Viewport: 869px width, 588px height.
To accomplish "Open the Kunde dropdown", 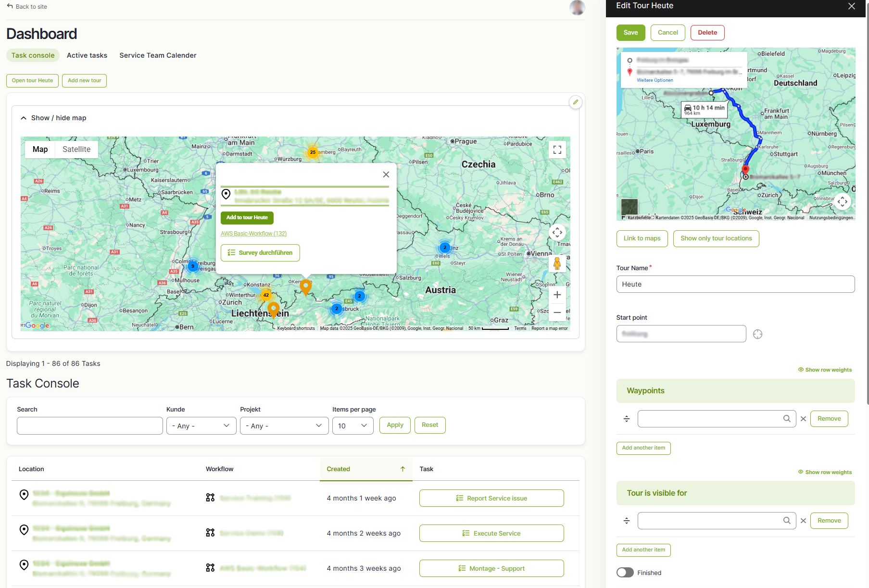I will pos(201,425).
